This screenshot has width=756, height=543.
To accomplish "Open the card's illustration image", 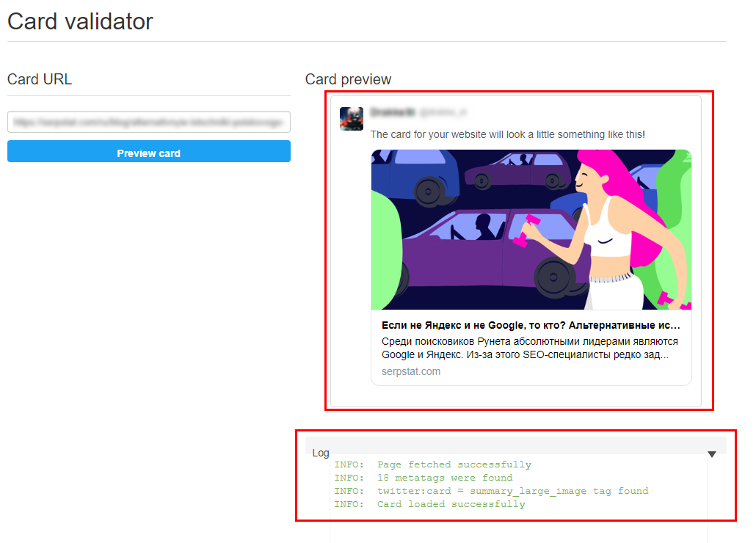I will (x=531, y=230).
